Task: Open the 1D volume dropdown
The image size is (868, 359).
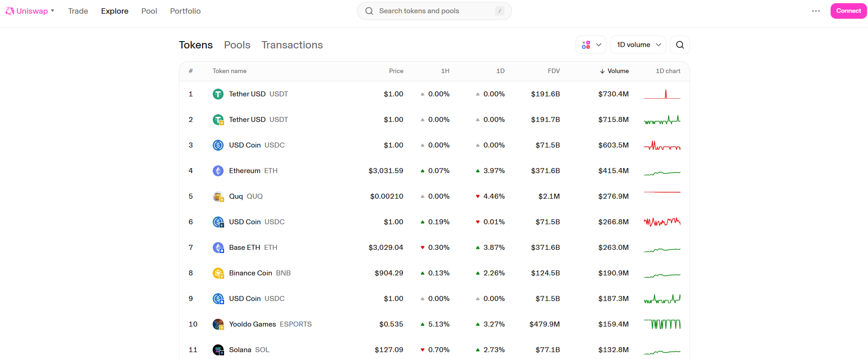Action: pyautogui.click(x=638, y=45)
